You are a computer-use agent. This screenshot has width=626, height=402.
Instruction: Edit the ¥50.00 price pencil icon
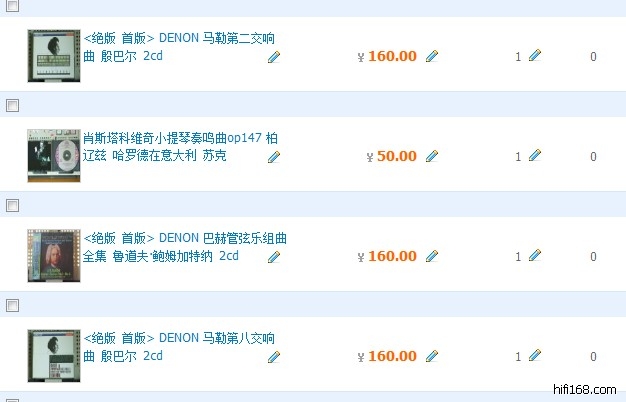432,156
